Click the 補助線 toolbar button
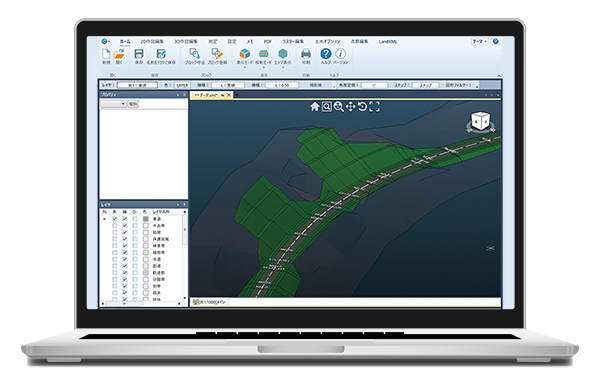 pyautogui.click(x=316, y=85)
